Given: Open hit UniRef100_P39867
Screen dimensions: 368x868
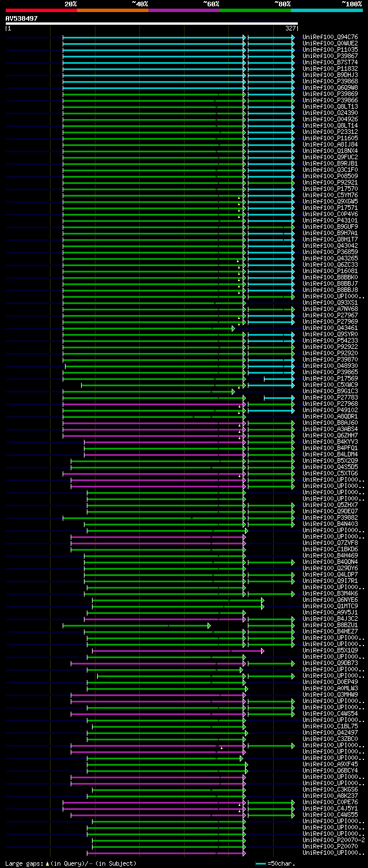Looking at the screenshot, I should click(x=330, y=56).
